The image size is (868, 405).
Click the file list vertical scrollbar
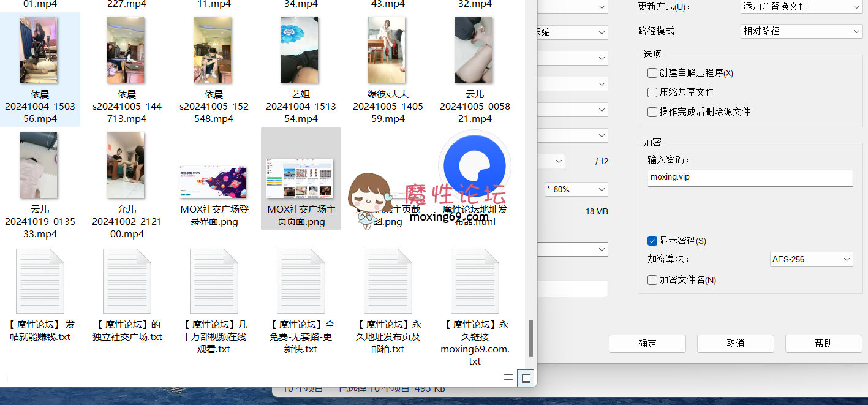tap(531, 338)
